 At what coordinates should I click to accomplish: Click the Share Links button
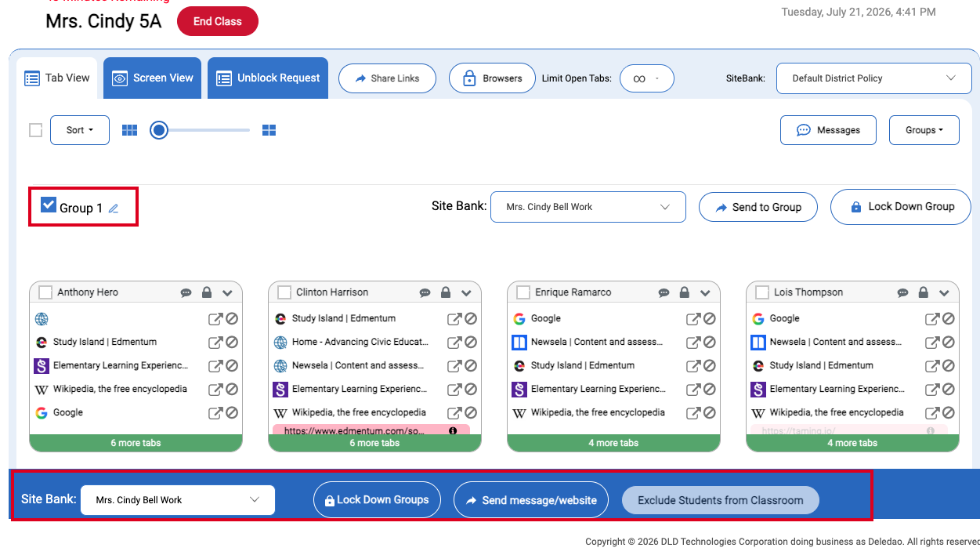(x=387, y=78)
